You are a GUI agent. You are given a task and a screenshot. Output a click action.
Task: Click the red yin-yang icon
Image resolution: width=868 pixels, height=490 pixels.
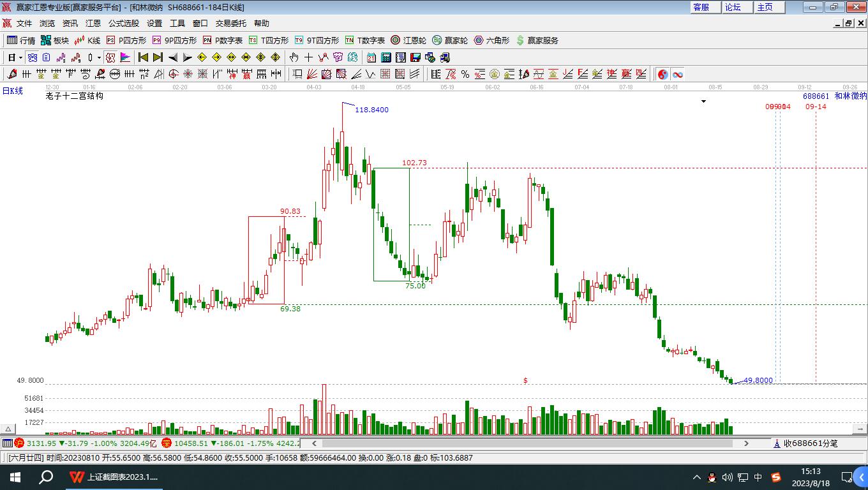coord(663,74)
